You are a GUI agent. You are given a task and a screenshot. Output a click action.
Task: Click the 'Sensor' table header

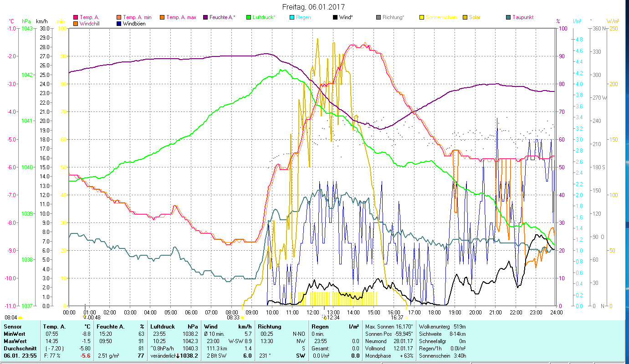point(12,327)
